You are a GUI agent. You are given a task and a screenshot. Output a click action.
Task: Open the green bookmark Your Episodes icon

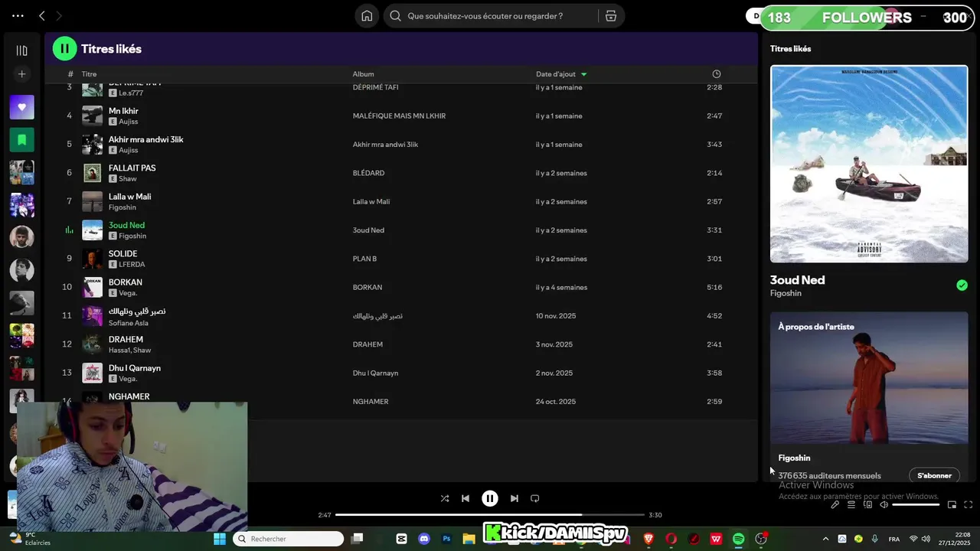pyautogui.click(x=21, y=140)
